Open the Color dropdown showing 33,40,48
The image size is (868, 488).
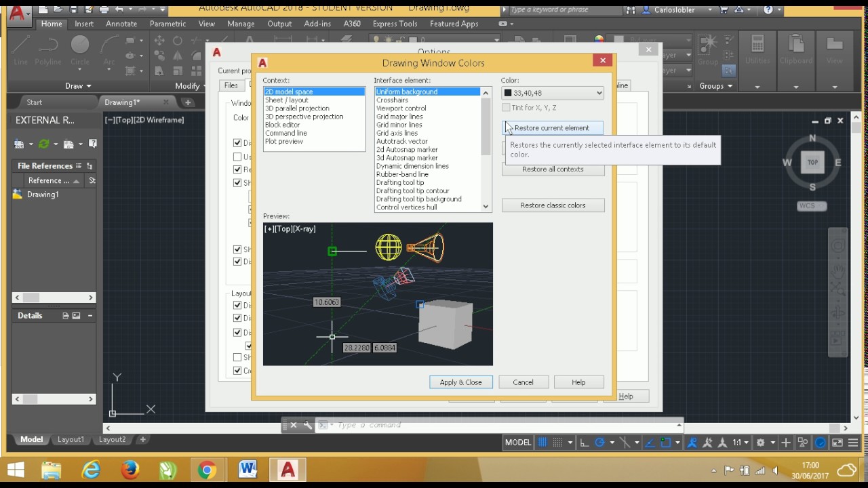(553, 93)
